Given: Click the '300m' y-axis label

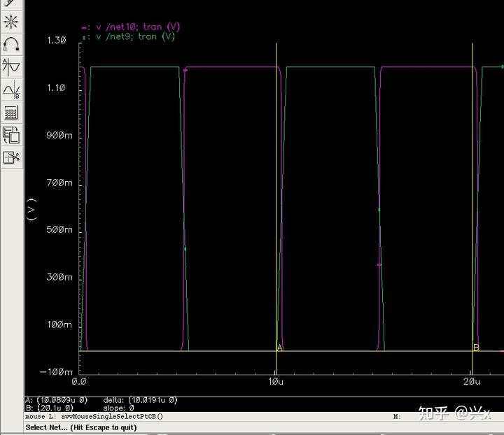Looking at the screenshot, I should pos(59,277).
